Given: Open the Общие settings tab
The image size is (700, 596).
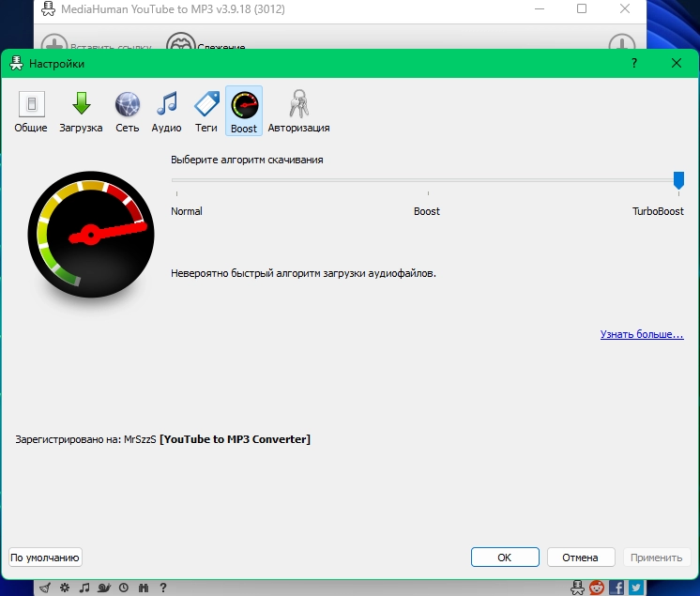Looking at the screenshot, I should pos(31,111).
